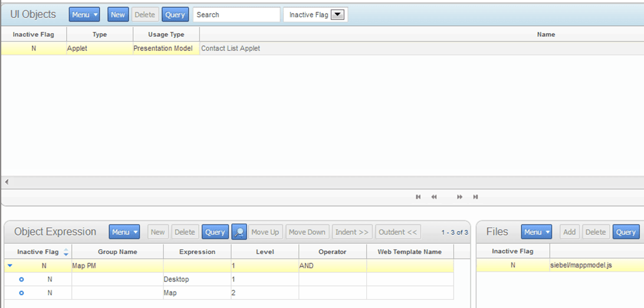Click the horizontal scrollbar left arrow
The height and width of the screenshot is (308, 644).
tap(6, 182)
